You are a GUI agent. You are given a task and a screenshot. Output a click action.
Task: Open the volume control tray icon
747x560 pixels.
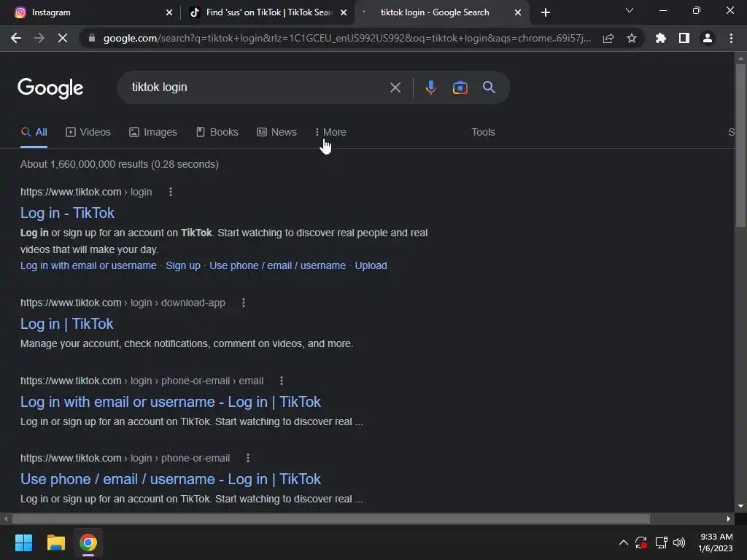point(679,542)
